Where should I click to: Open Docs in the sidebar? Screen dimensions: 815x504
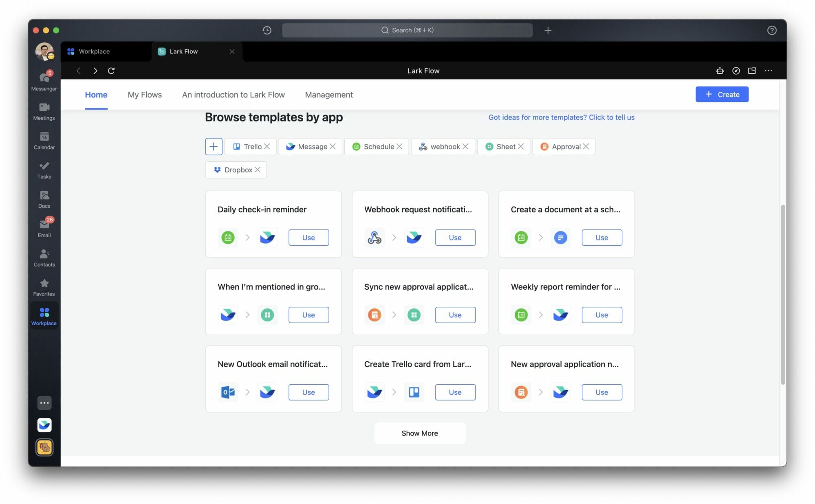[44, 199]
